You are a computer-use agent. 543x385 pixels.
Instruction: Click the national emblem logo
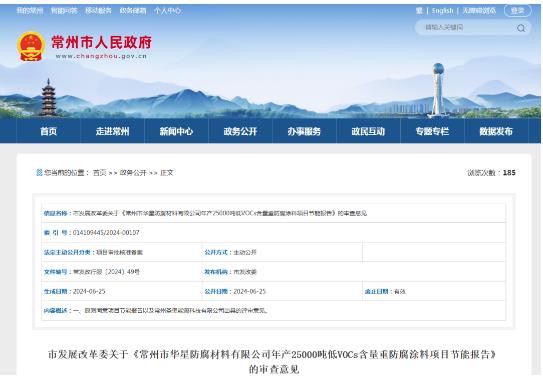31,46
